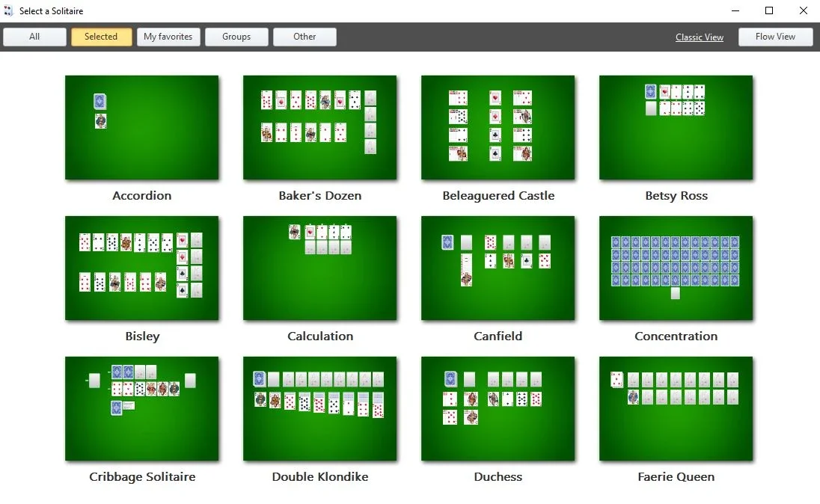Open the Faerie Queen thumbnail
The height and width of the screenshot is (504, 820).
(x=676, y=409)
